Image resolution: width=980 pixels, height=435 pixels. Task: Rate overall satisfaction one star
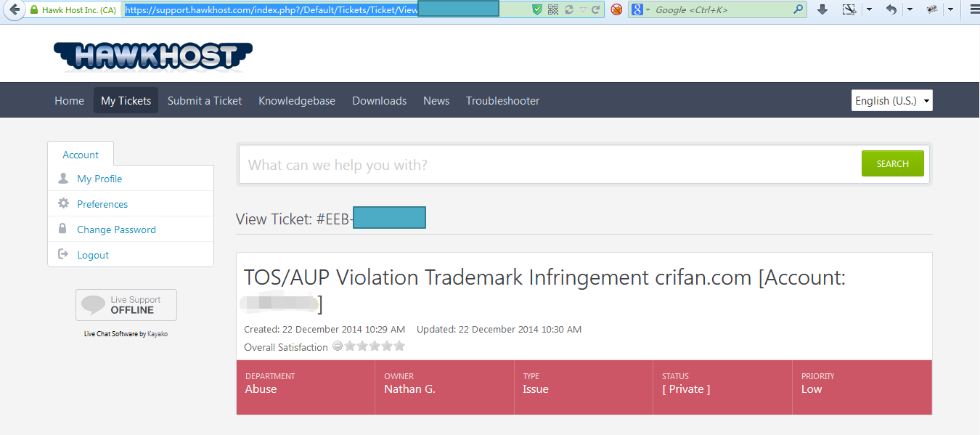click(x=350, y=346)
